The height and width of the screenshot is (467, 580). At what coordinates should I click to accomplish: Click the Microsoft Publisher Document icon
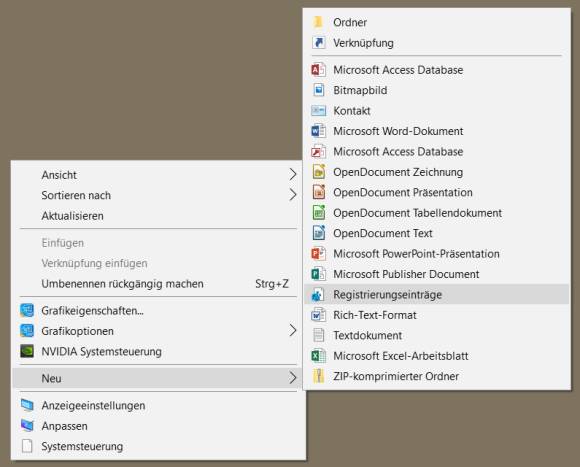point(318,274)
